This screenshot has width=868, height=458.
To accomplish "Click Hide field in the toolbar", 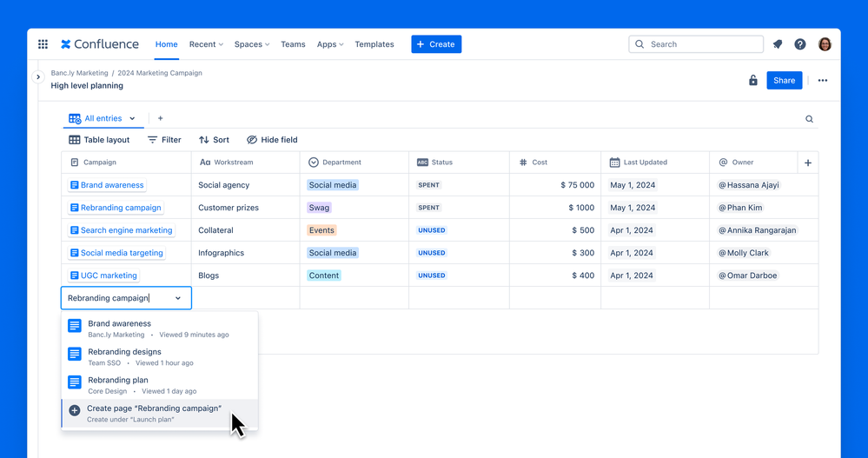I will tap(272, 140).
